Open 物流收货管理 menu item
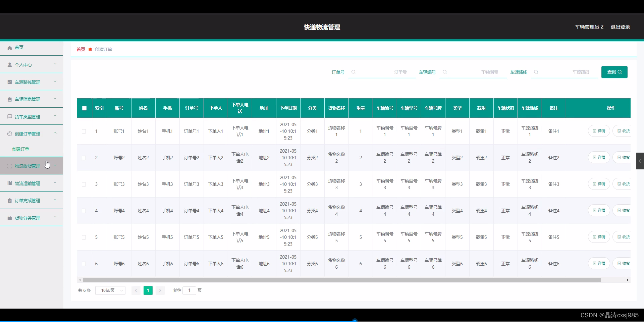This screenshot has width=644, height=322. (x=32, y=166)
